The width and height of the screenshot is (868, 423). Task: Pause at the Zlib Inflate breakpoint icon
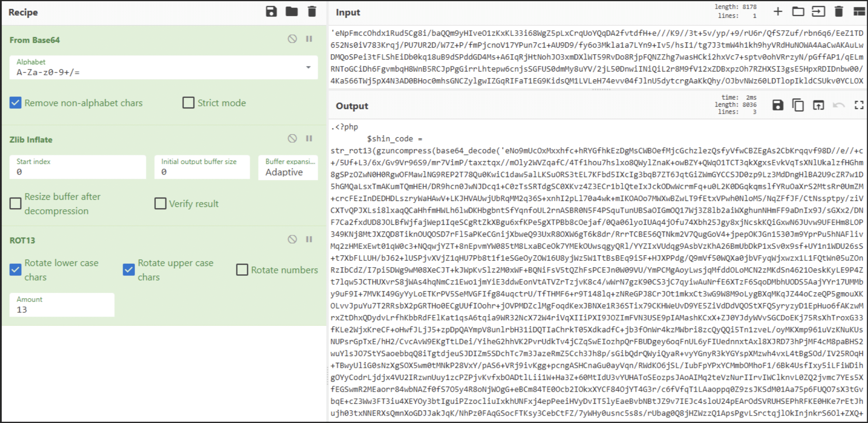309,138
